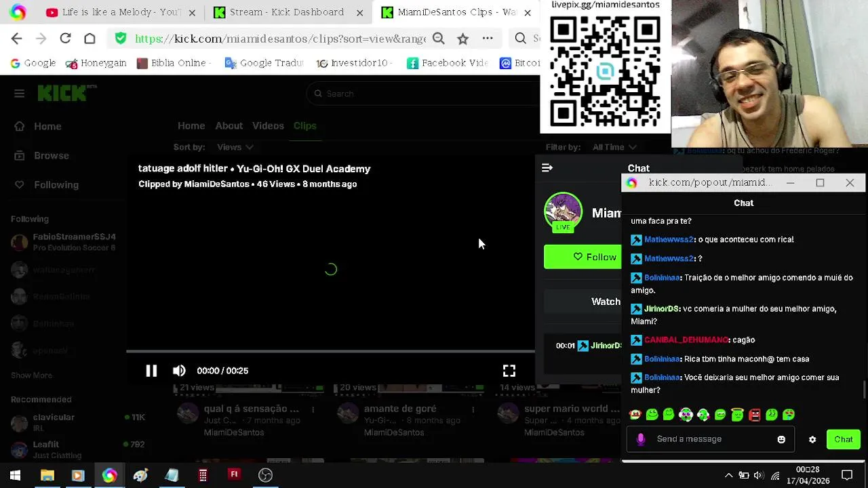The image size is (868, 488).
Task: Bookmark this page with the star icon
Action: (462, 39)
